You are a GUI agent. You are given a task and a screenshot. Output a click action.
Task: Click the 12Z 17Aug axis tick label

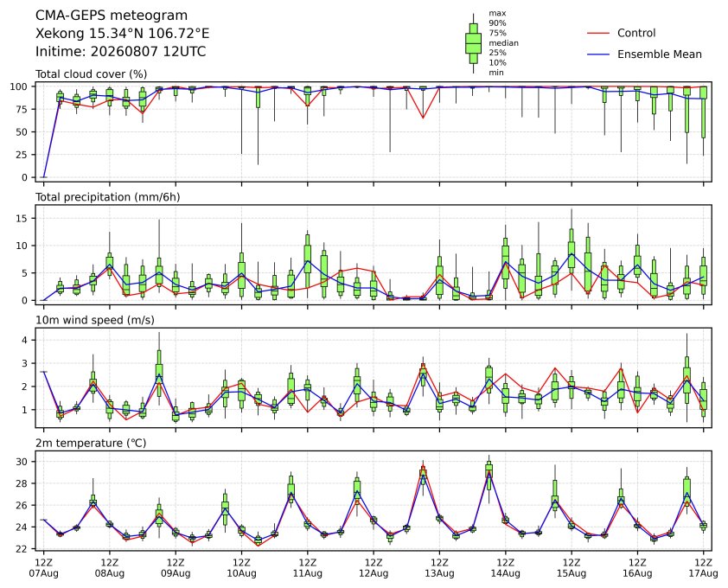pos(703,568)
